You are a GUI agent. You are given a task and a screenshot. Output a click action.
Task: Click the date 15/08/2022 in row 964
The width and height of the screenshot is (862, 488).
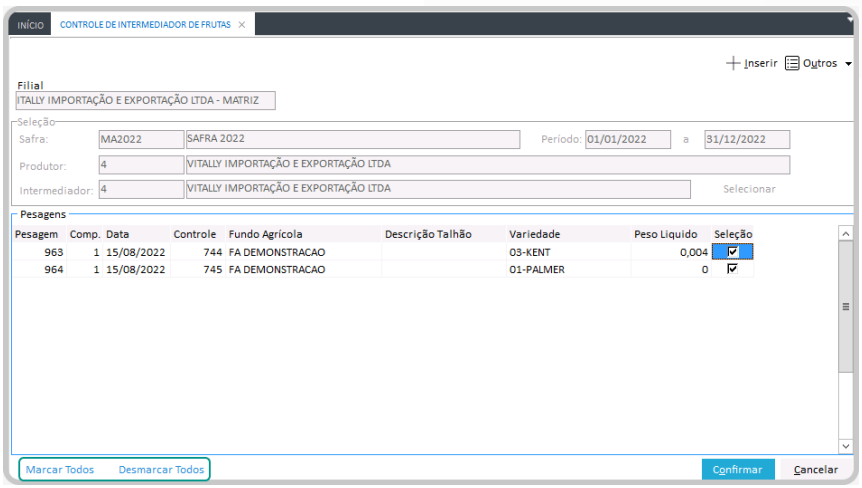point(136,269)
